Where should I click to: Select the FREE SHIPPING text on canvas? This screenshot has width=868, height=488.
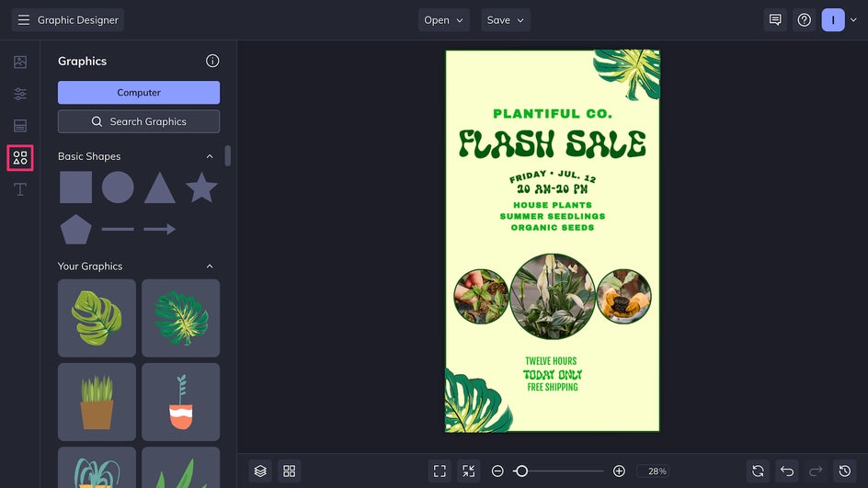553,387
